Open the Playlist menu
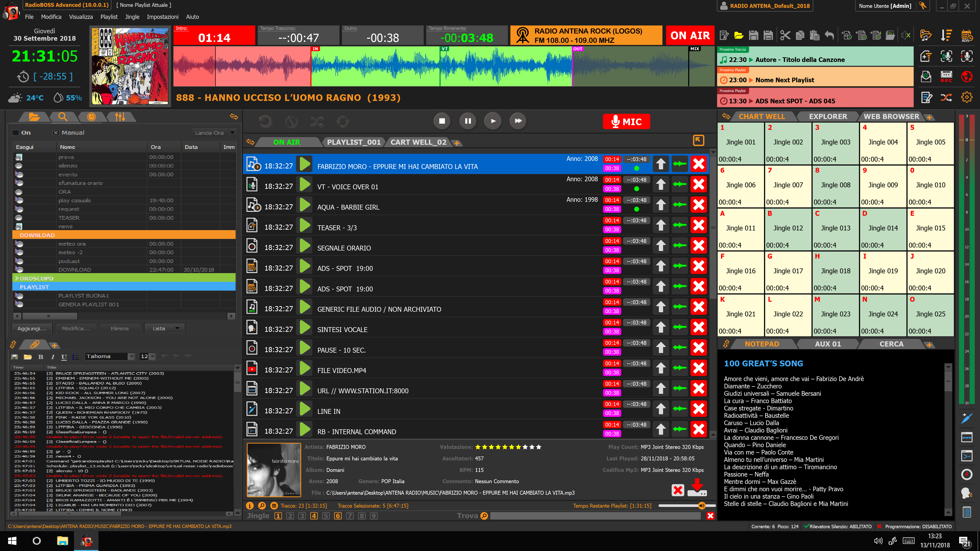This screenshot has height=551, width=980. [x=109, y=17]
